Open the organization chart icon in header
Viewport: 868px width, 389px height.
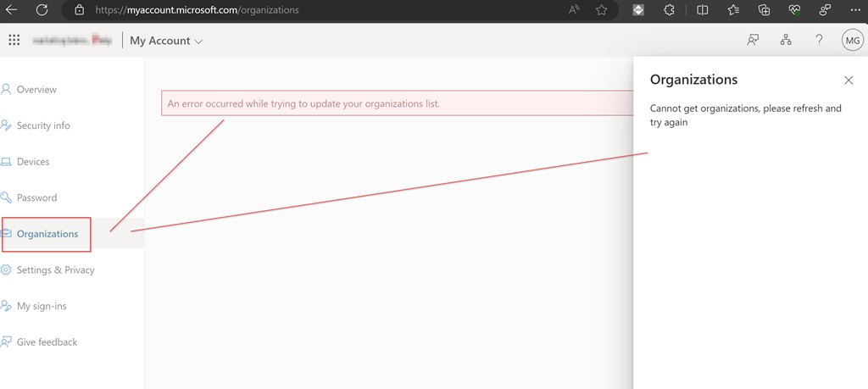pyautogui.click(x=786, y=40)
